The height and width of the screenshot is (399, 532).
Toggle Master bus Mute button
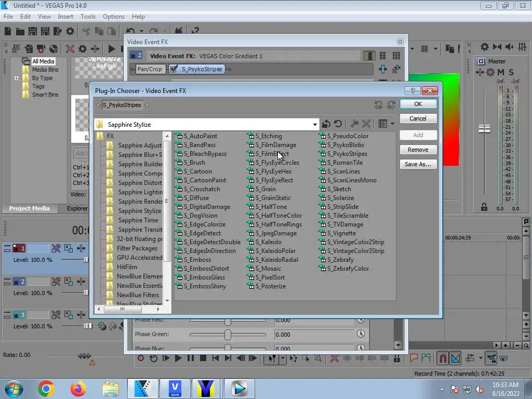(x=501, y=72)
